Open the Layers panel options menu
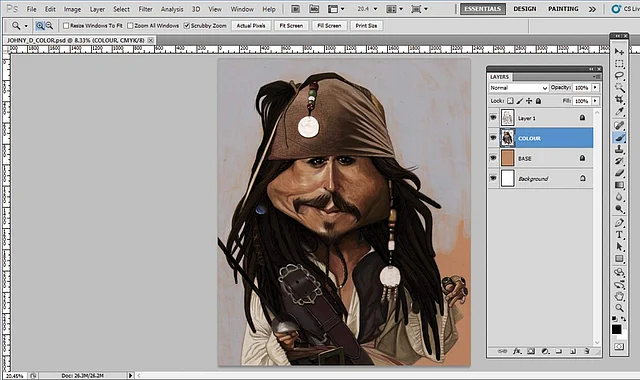The width and height of the screenshot is (640, 380). (597, 77)
